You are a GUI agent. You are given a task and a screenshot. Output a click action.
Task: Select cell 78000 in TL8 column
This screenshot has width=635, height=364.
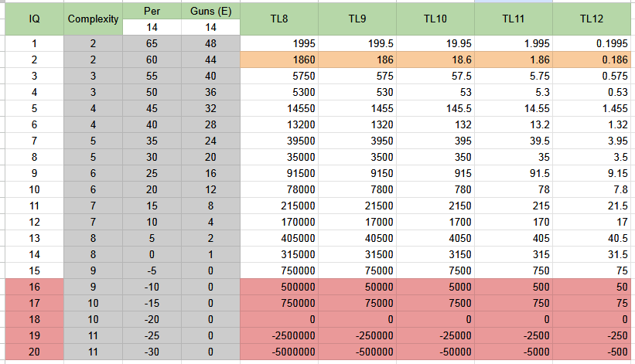click(279, 189)
